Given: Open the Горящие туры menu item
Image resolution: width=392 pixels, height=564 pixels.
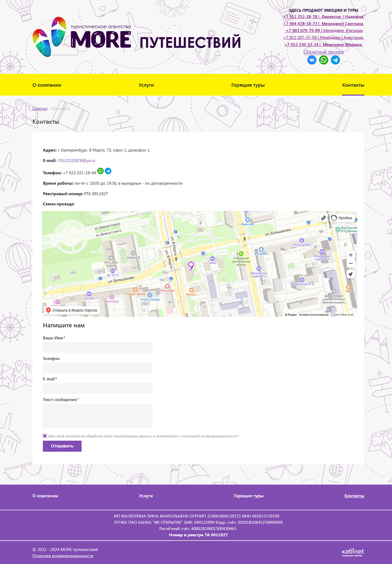Looking at the screenshot, I should click(x=248, y=85).
